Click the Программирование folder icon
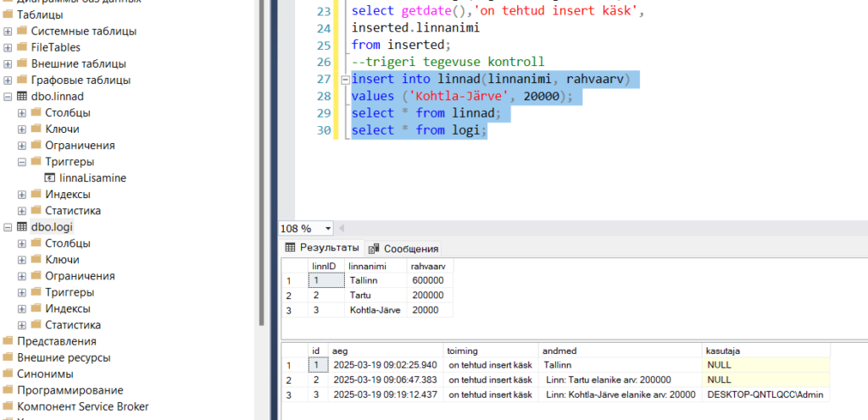The image size is (868, 420). click(x=8, y=390)
